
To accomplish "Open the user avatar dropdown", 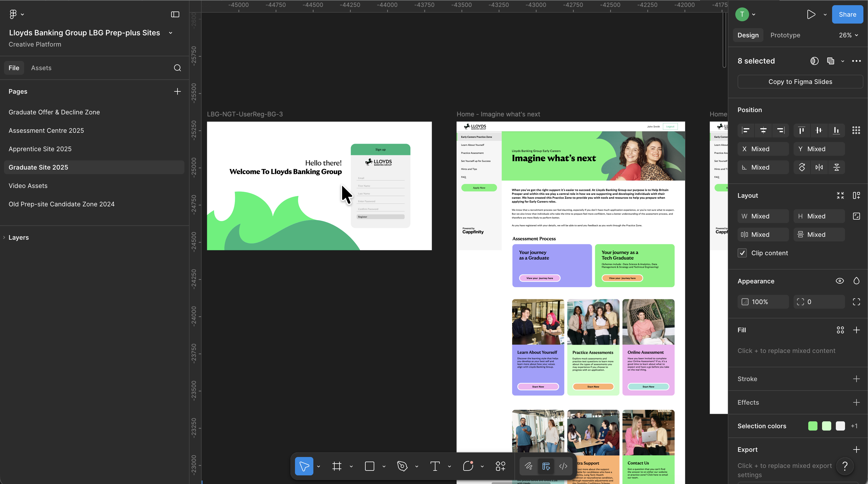I will click(753, 14).
